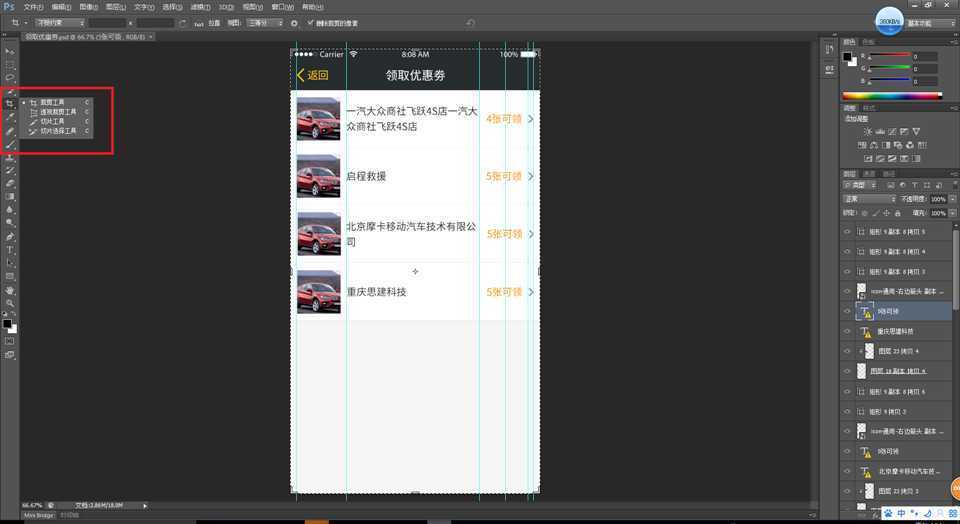Select the Eyedropper tool
The width and height of the screenshot is (960, 524).
pos(9,117)
